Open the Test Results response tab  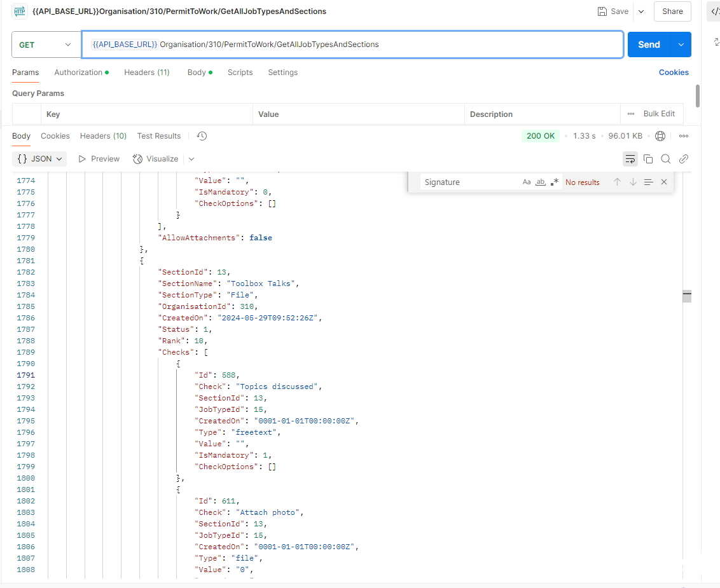pos(159,136)
